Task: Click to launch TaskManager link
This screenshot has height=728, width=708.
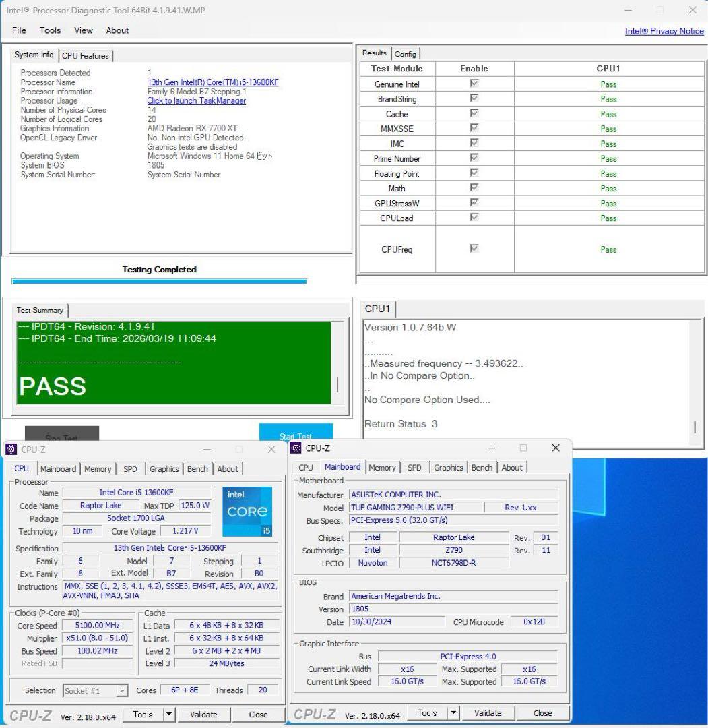Action: pos(197,100)
